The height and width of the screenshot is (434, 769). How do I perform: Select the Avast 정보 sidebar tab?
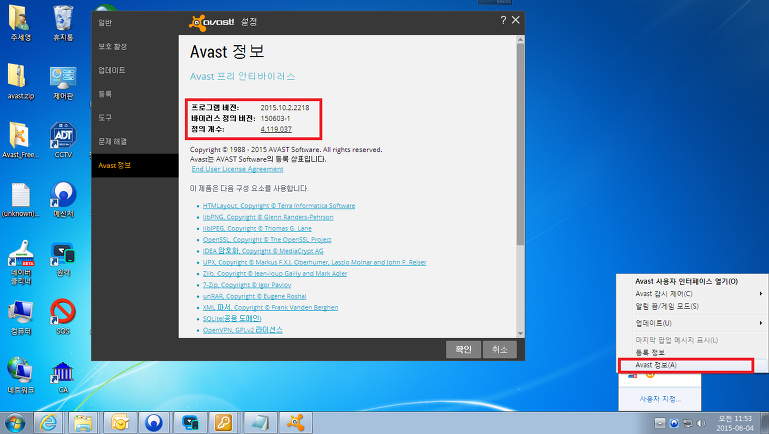pyautogui.click(x=134, y=165)
